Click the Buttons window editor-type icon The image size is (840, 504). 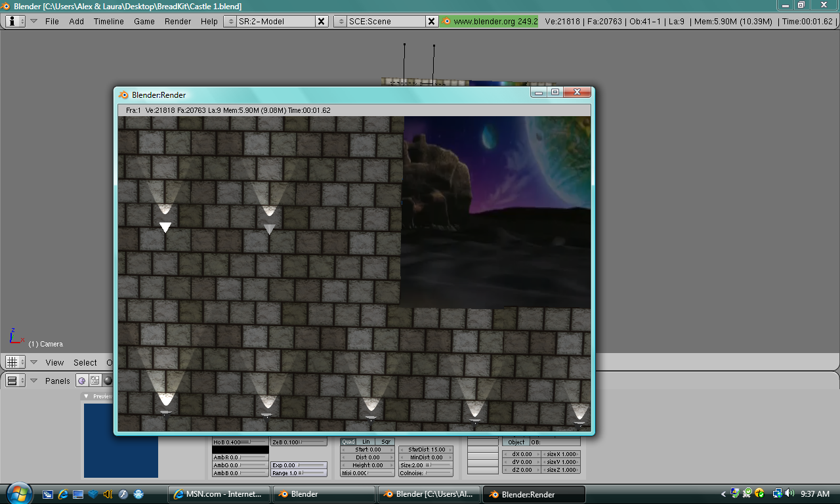click(x=11, y=381)
